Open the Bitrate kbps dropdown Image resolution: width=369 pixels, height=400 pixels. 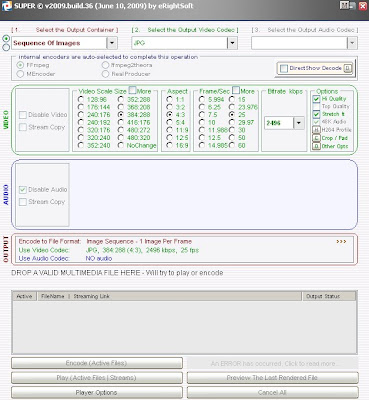[299, 123]
